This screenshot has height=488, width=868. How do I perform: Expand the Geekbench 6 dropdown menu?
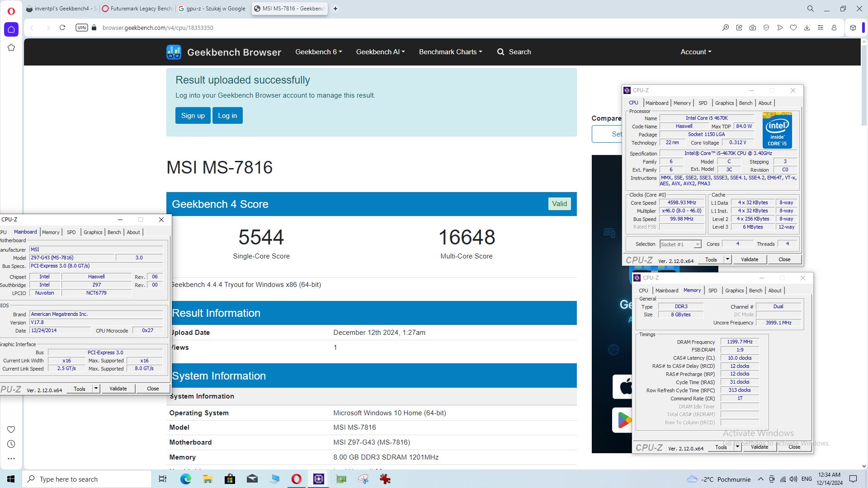pyautogui.click(x=319, y=52)
